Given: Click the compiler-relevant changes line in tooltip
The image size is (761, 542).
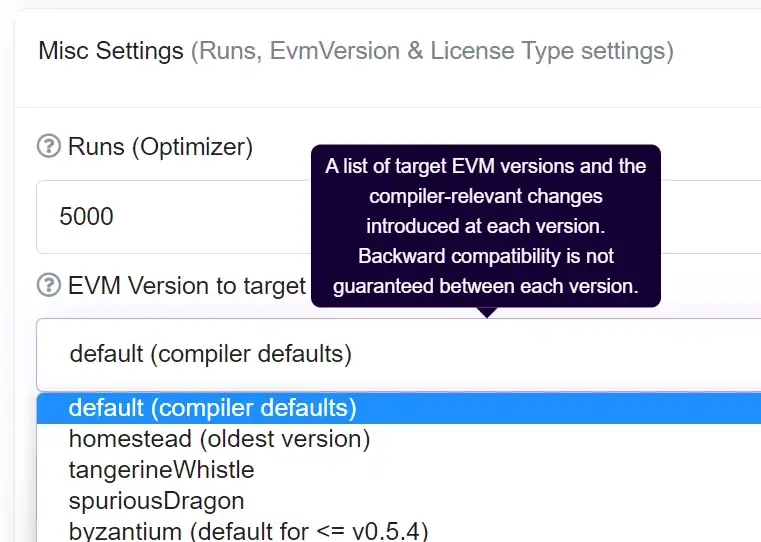Looking at the screenshot, I should tap(485, 196).
